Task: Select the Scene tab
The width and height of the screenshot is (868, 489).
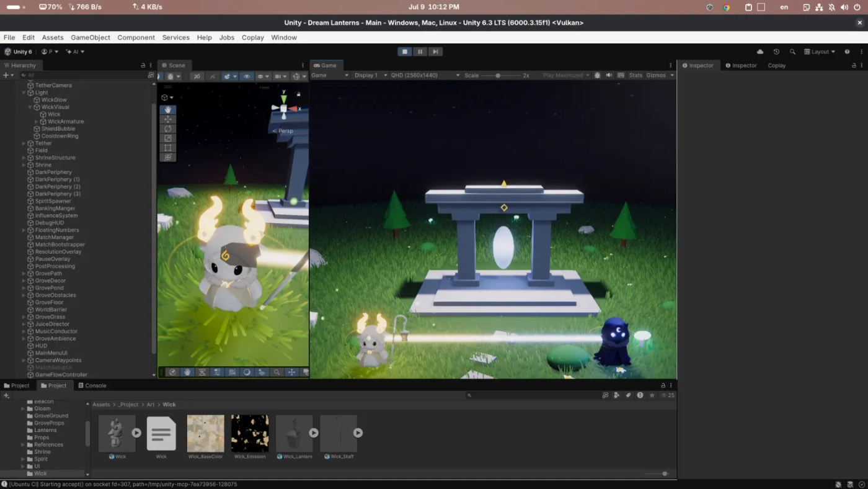Action: coord(174,65)
